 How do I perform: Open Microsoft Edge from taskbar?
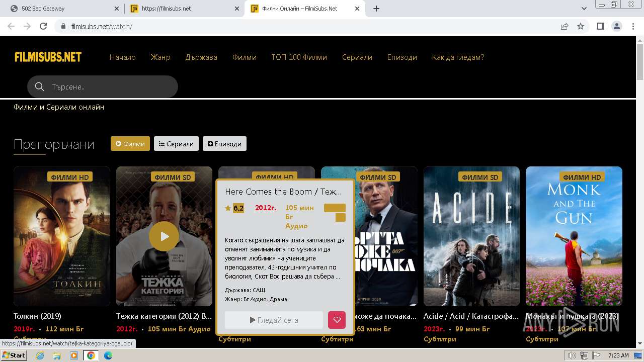108,355
